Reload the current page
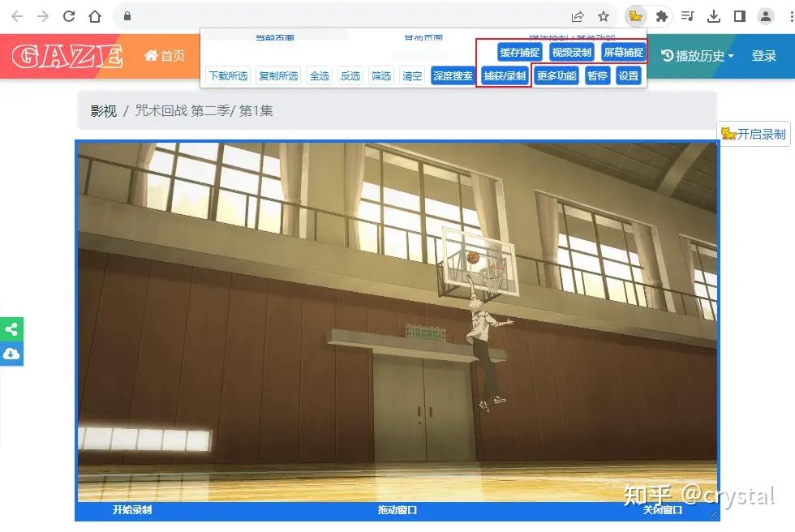Screen dimensions: 795x532 coord(69,16)
